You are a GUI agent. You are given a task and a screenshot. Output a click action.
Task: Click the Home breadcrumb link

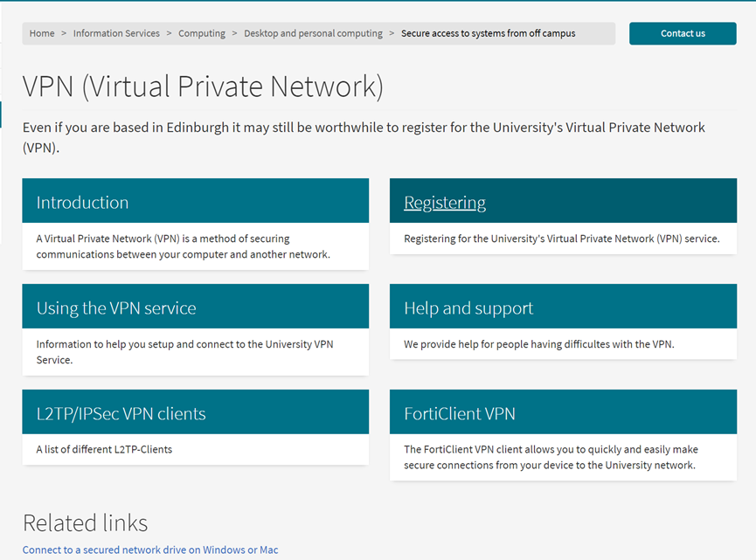pyautogui.click(x=42, y=33)
